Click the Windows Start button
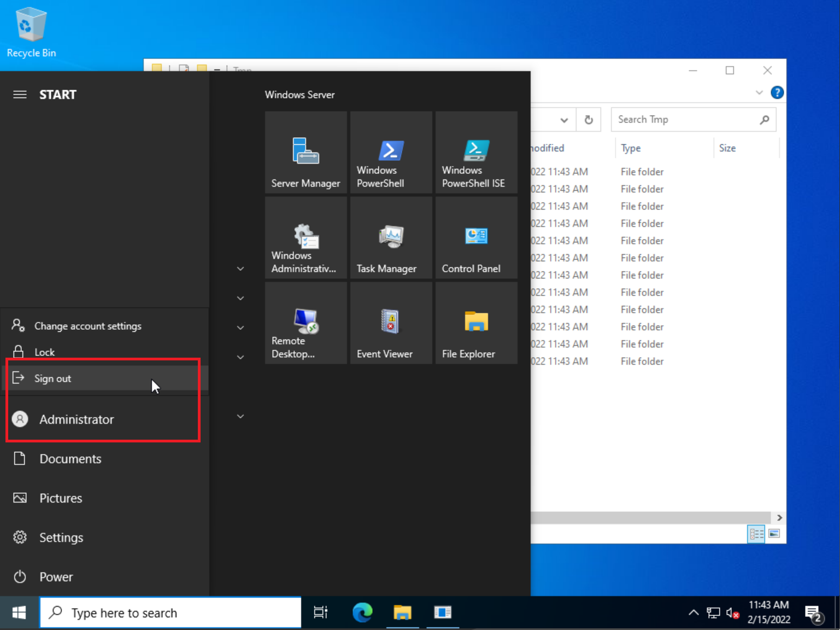The image size is (840, 630). pos(19,613)
